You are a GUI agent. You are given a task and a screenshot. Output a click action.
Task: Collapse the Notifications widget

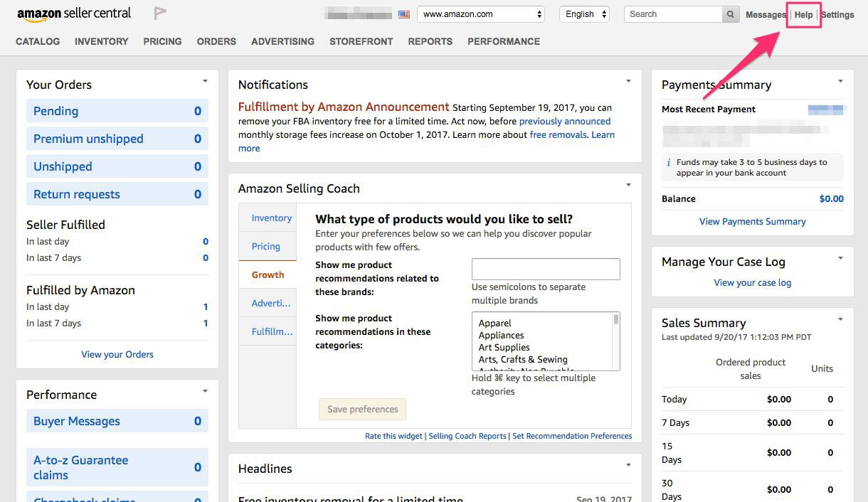pyautogui.click(x=628, y=81)
